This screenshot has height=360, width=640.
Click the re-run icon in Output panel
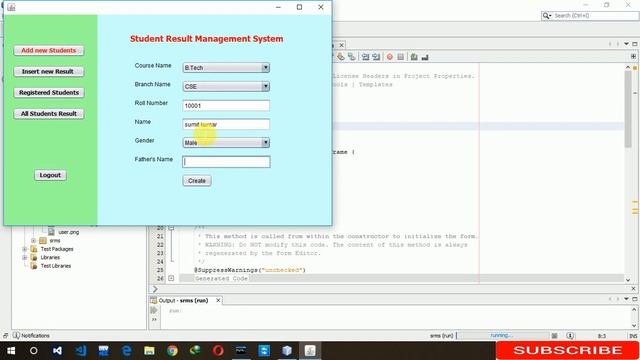click(x=154, y=310)
